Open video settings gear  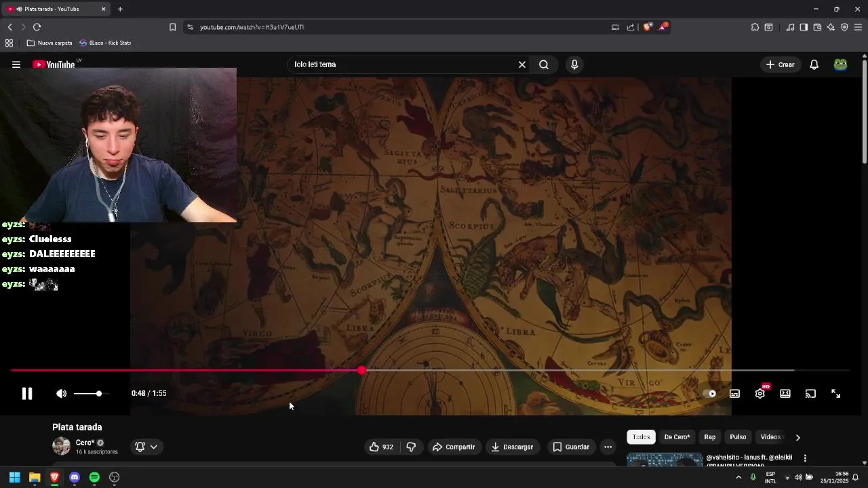coord(760,394)
